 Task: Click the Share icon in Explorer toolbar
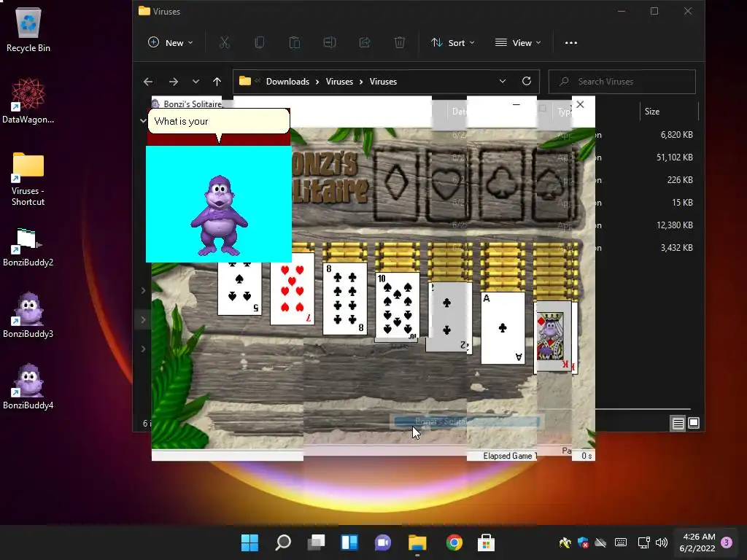click(x=365, y=43)
